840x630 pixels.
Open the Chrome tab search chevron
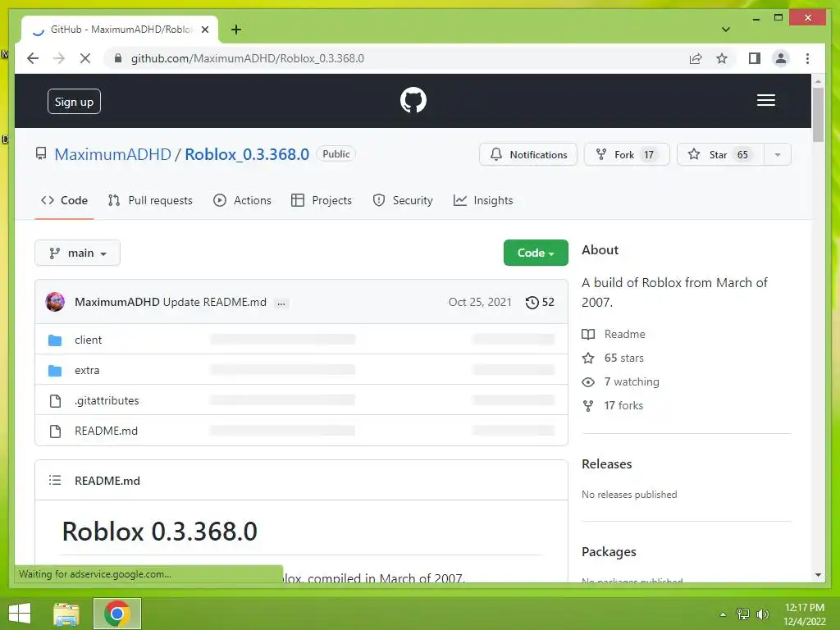[x=725, y=30]
